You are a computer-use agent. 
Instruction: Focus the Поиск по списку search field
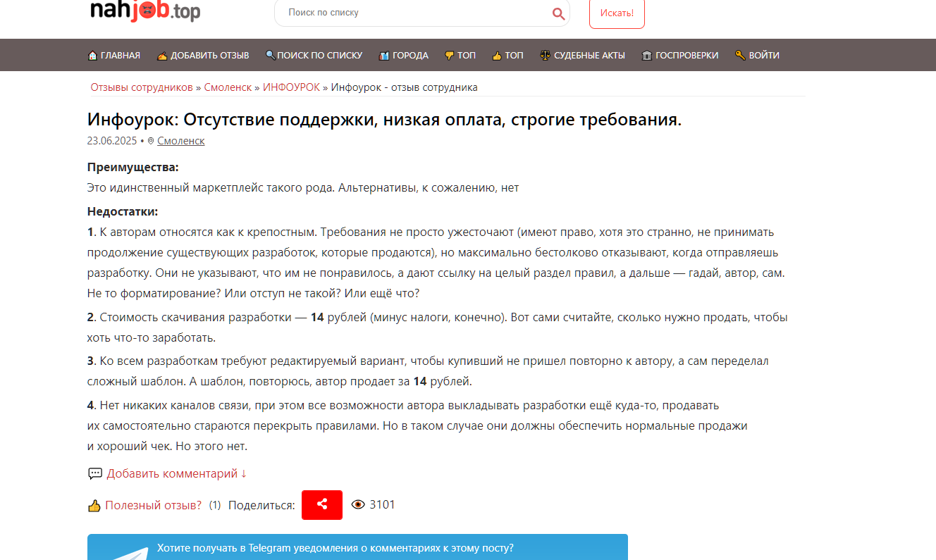click(x=416, y=13)
